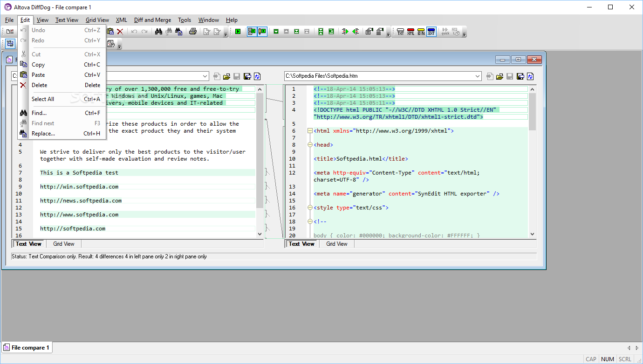643x364 pixels.
Task: Go to next difference arrow icon
Action: (276, 32)
